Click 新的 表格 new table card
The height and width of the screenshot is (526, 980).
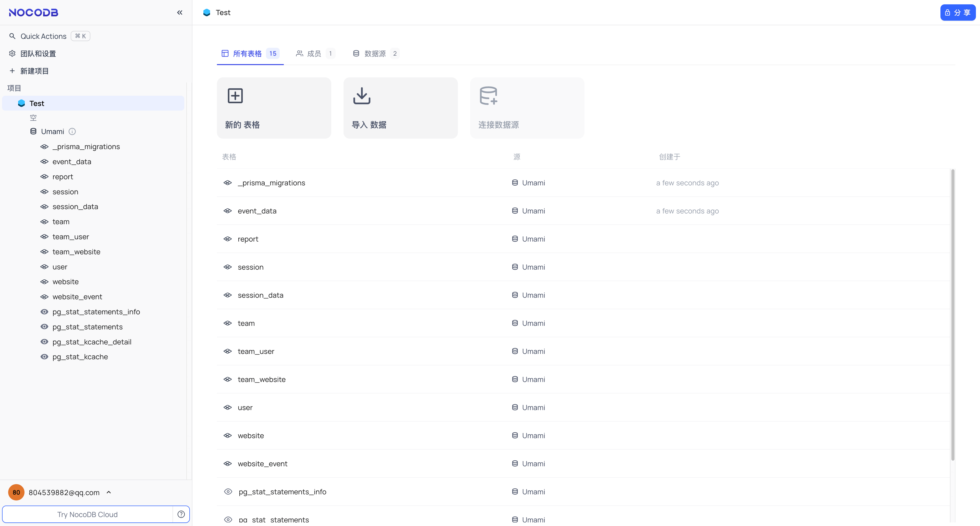(x=274, y=108)
